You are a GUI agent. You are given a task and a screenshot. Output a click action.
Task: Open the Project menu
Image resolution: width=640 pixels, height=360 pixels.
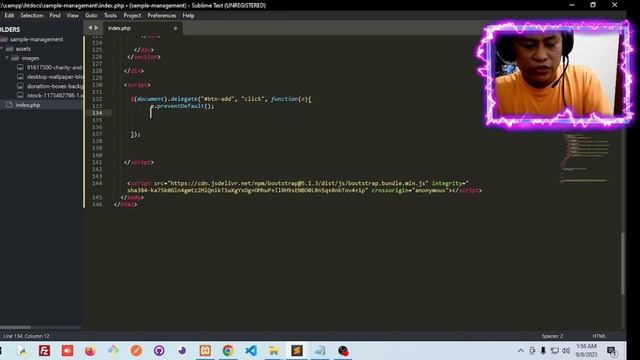click(x=132, y=16)
